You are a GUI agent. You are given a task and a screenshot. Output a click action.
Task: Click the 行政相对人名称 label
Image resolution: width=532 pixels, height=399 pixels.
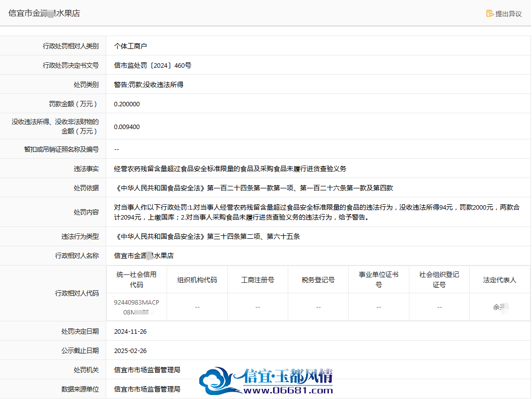[77, 256]
